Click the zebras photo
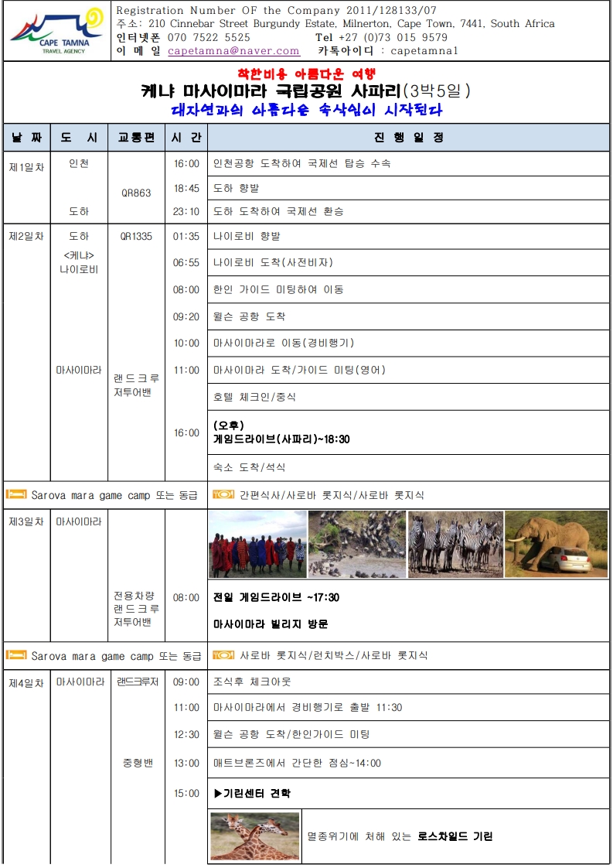The image size is (613, 868). point(455,544)
